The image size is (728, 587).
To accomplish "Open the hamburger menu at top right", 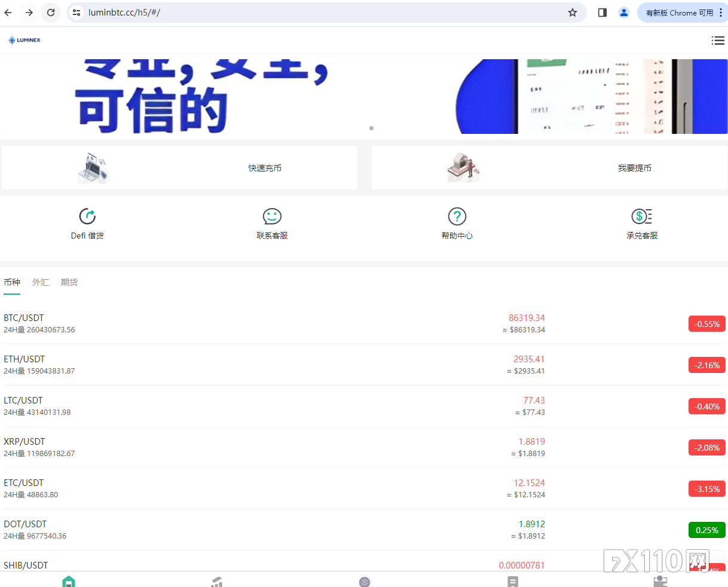I will click(717, 40).
